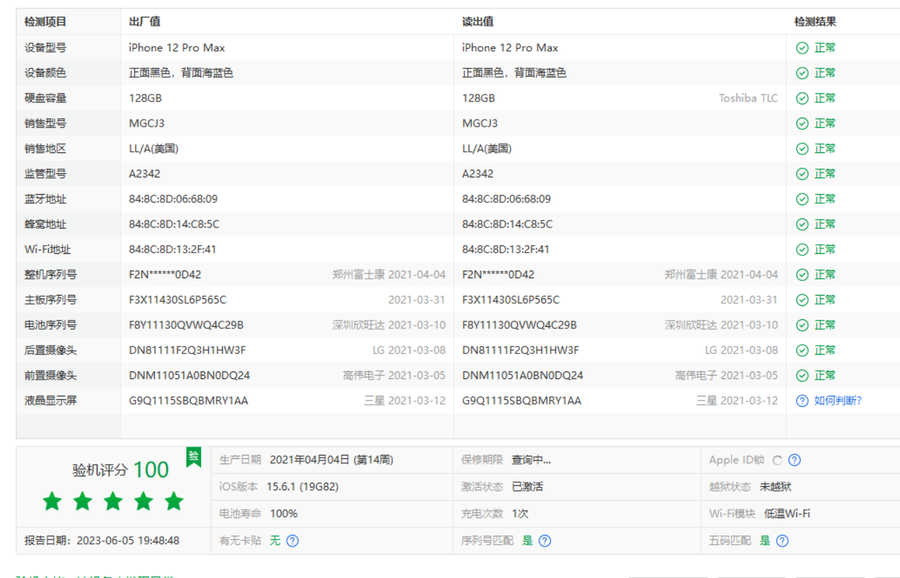Click the green check icon for 设备型号

pos(802,48)
